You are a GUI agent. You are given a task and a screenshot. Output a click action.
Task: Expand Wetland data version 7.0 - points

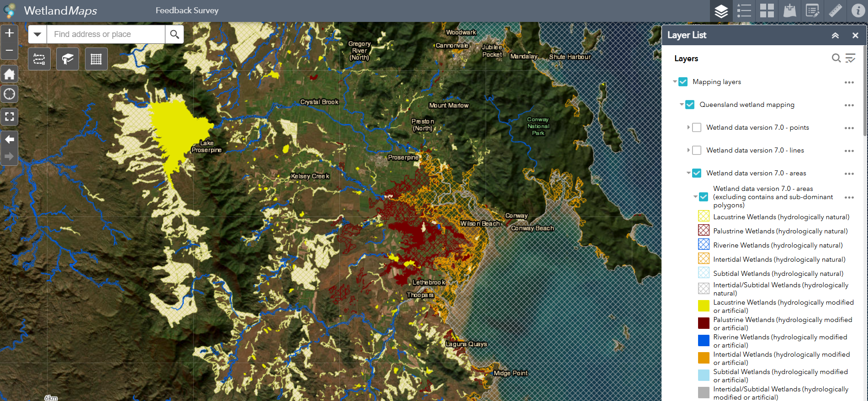pyautogui.click(x=688, y=127)
